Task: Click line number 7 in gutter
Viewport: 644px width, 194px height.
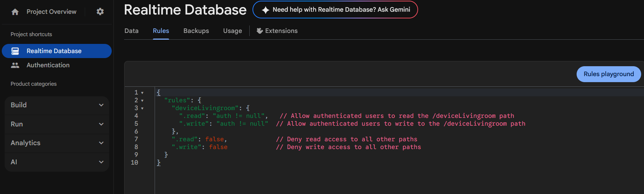Action: [x=136, y=139]
